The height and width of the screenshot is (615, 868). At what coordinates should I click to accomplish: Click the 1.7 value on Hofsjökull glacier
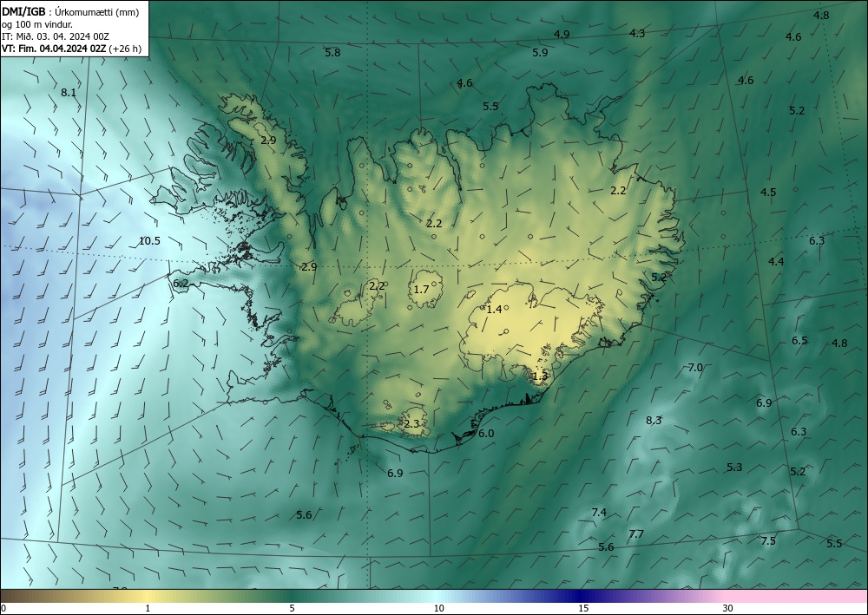click(421, 289)
